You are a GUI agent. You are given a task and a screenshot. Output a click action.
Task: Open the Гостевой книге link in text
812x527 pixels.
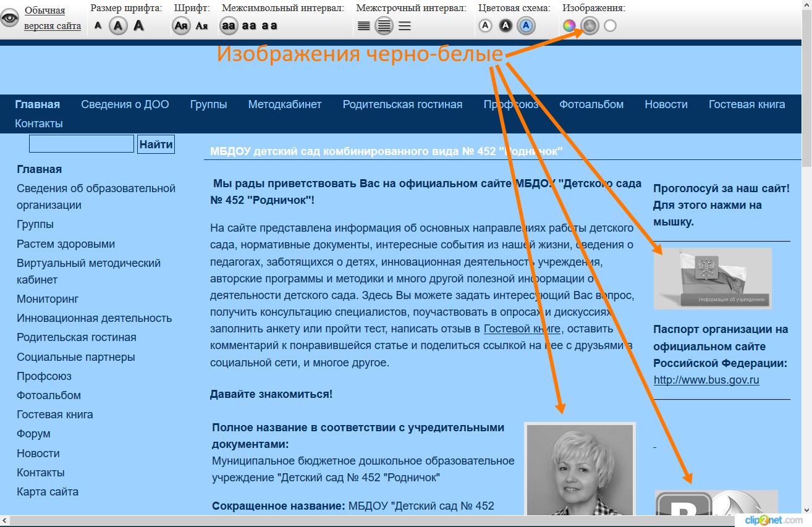click(x=522, y=329)
